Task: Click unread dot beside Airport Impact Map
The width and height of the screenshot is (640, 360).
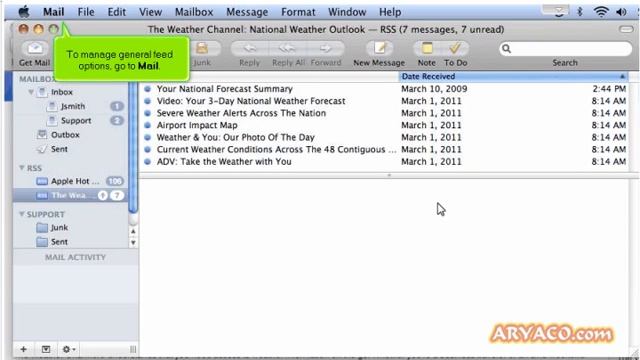Action: [147, 125]
